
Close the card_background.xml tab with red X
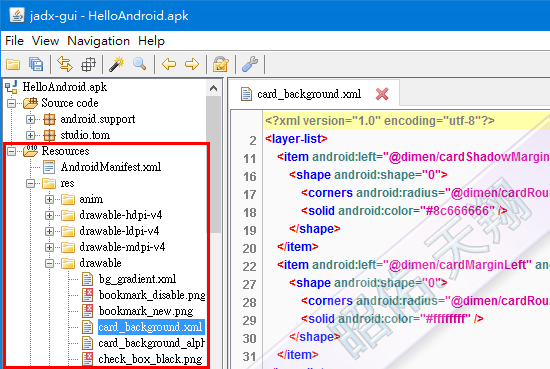tap(382, 94)
